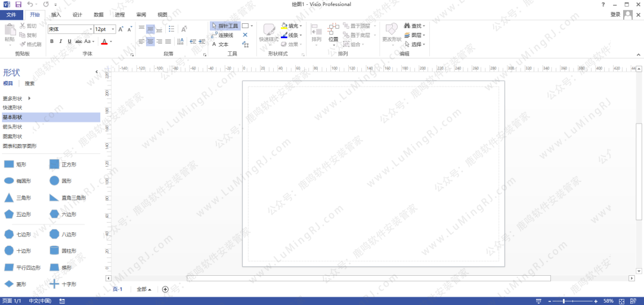Screen dimensions: 644x305
Task: Open the 设计 ribbon tab
Action: click(78, 14)
